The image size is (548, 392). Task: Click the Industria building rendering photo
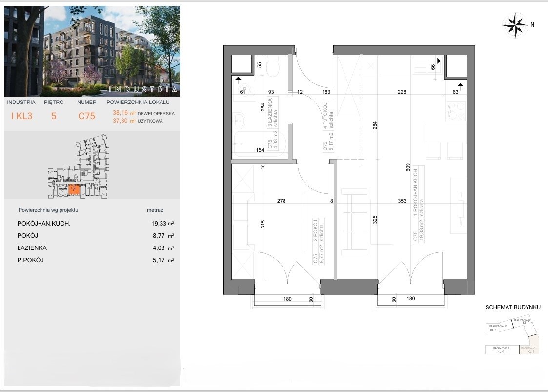tap(92, 51)
